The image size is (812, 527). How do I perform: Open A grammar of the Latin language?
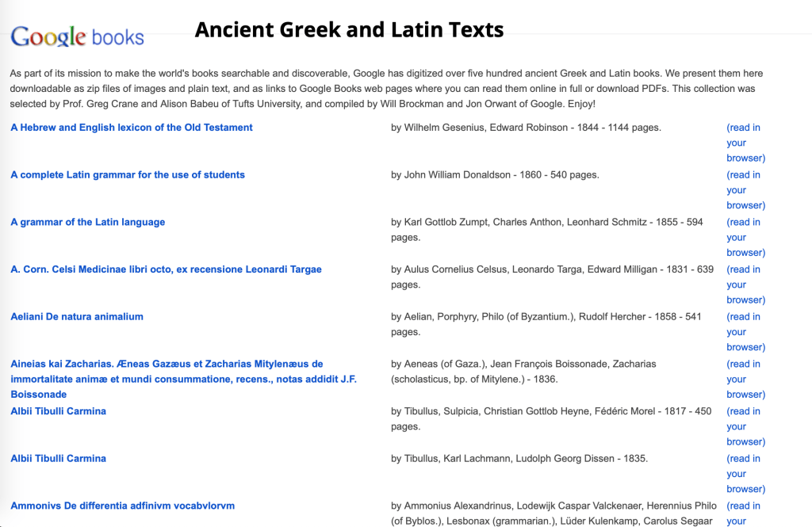click(88, 223)
